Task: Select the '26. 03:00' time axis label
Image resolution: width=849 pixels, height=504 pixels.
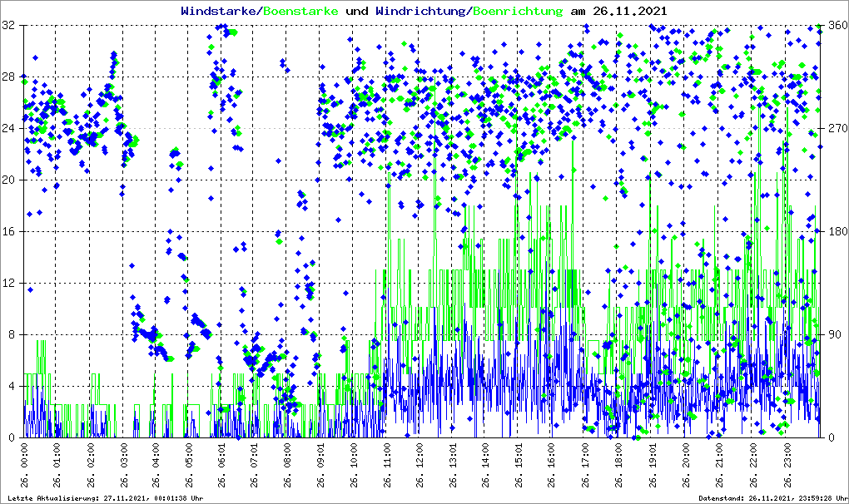Action: 123,466
